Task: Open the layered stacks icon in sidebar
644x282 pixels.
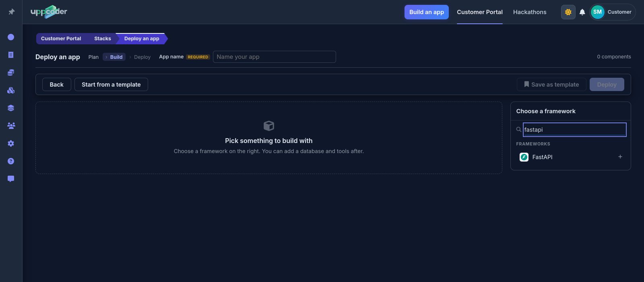Action: click(x=11, y=108)
